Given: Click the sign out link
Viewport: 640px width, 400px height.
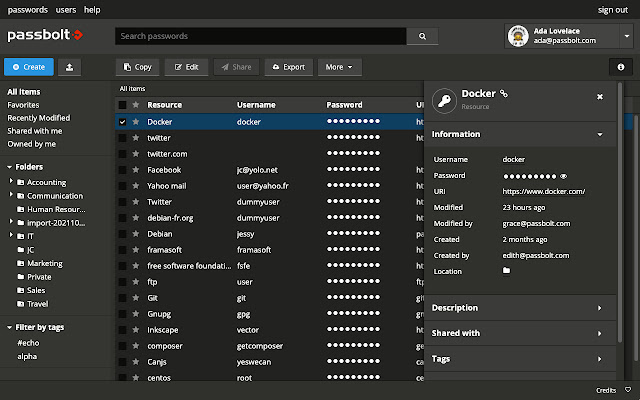Looking at the screenshot, I should (x=612, y=9).
